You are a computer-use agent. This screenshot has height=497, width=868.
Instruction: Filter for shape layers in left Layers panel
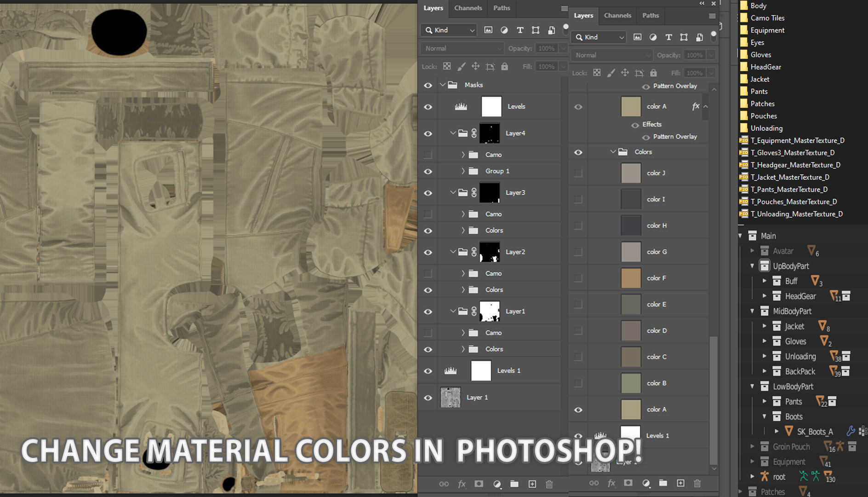[x=536, y=30]
